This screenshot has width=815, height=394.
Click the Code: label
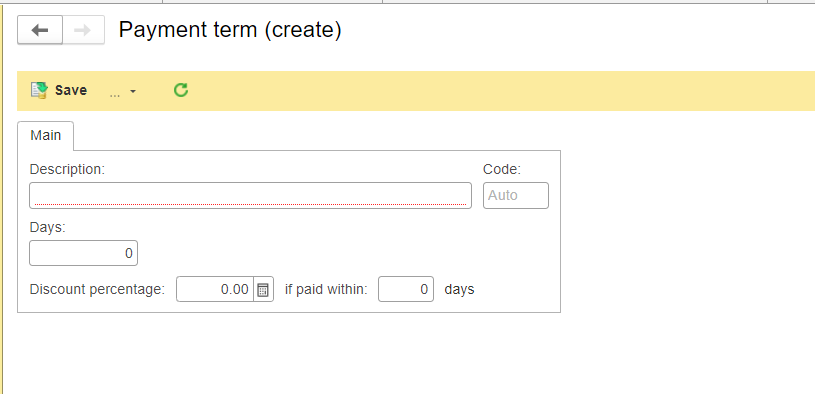(502, 169)
